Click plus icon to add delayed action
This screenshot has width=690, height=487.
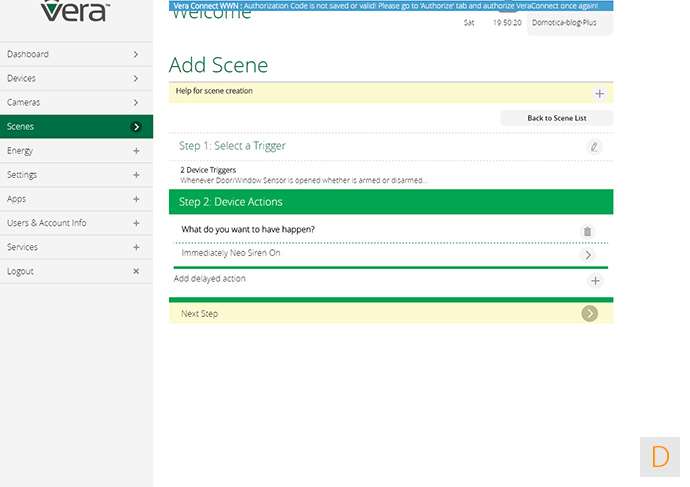click(595, 281)
